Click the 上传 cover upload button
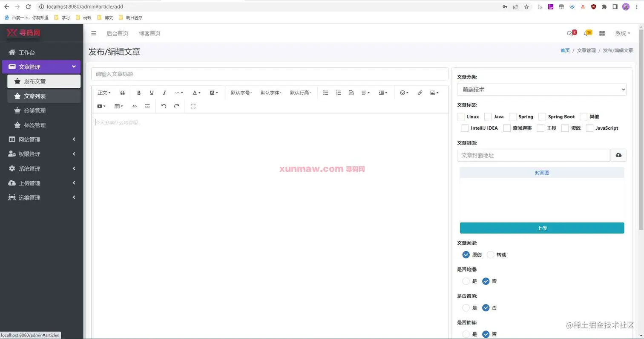The height and width of the screenshot is (339, 644). point(542,228)
